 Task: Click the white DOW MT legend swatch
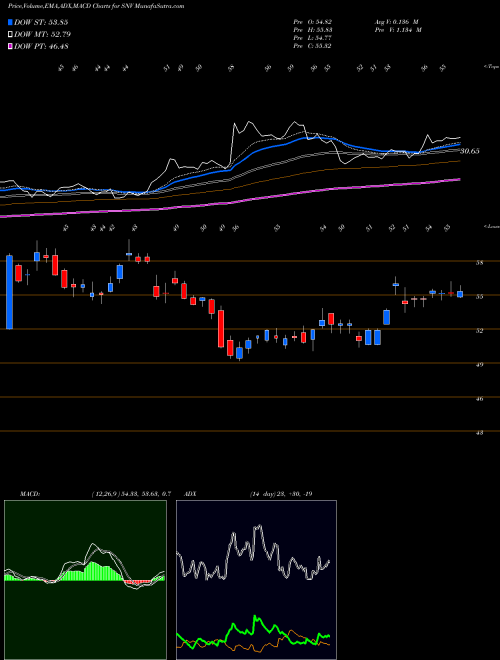coord(10,34)
